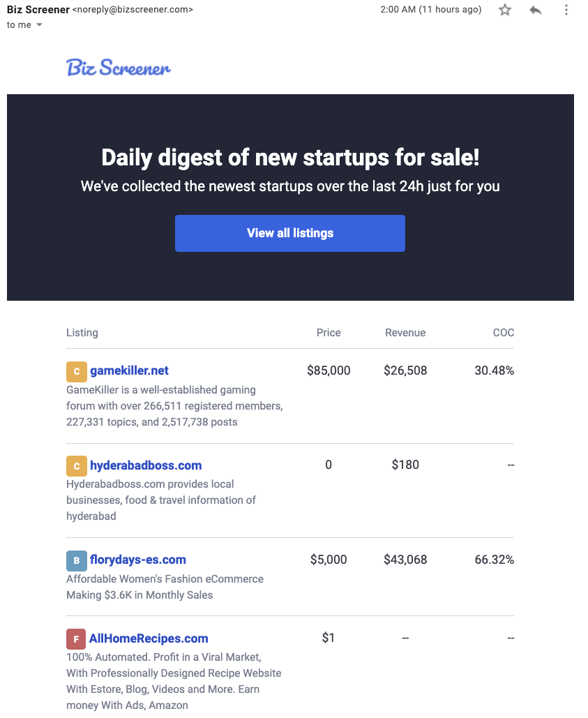Star this Biz Screener email
Viewport: 588px width, 718px height.
(505, 10)
